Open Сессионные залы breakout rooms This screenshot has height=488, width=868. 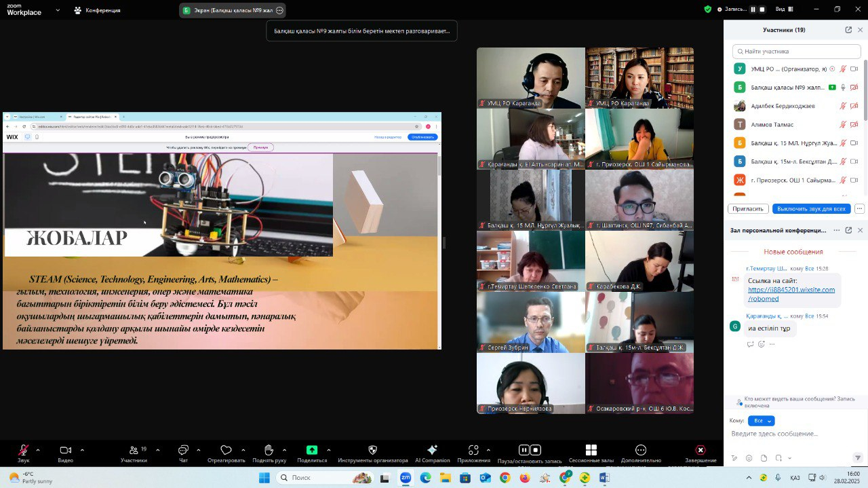591,451
